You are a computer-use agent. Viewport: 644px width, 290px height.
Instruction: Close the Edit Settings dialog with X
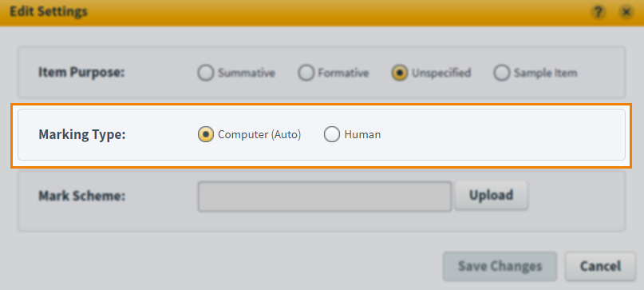[x=626, y=13]
